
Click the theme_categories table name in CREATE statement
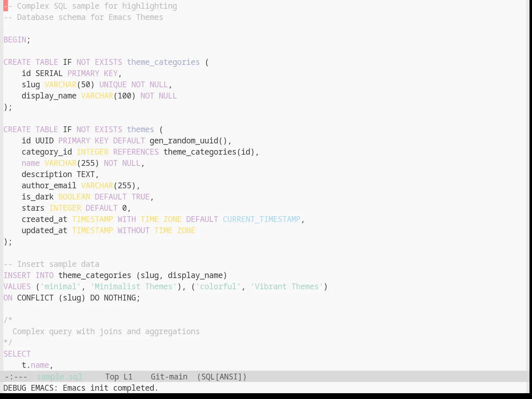click(x=163, y=62)
